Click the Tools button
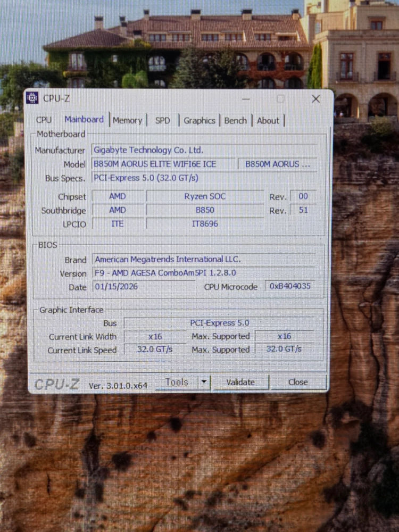Screen dimensions: 399x532 (x=177, y=382)
